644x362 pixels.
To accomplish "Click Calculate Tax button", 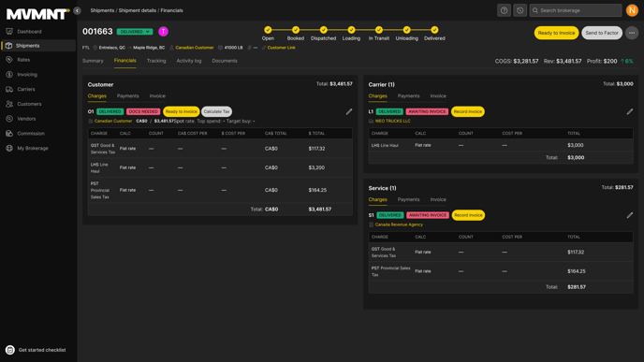I will (x=216, y=111).
